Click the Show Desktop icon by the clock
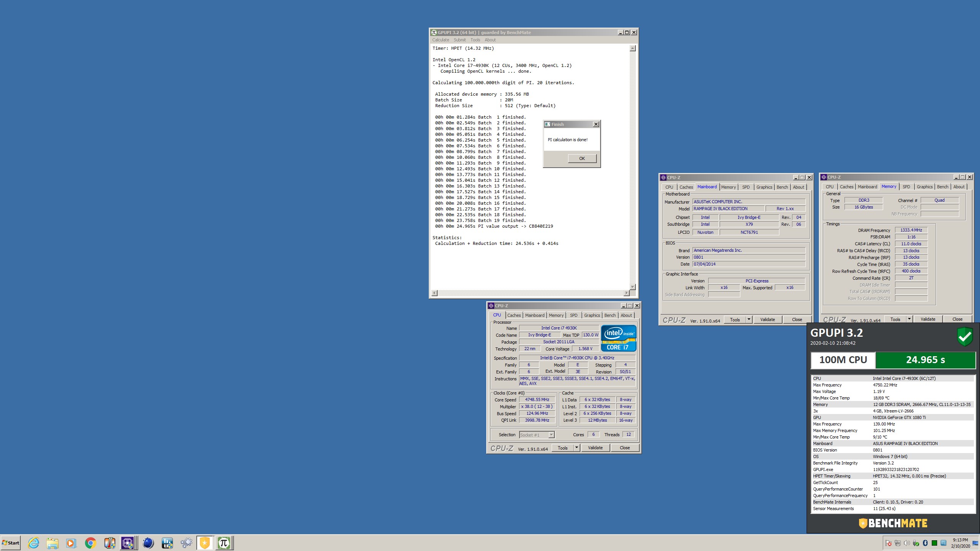The width and height of the screenshot is (980, 551). (x=975, y=543)
